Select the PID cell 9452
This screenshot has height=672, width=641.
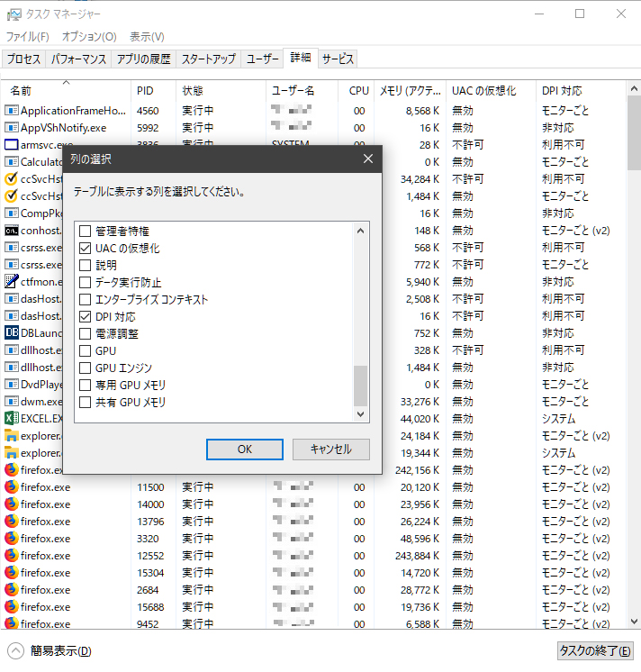tap(148, 624)
